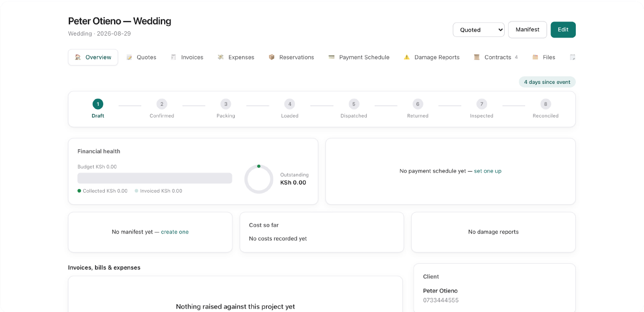The image size is (644, 312).
Task: Click the receipt icon beside Invoices
Action: pos(173,57)
